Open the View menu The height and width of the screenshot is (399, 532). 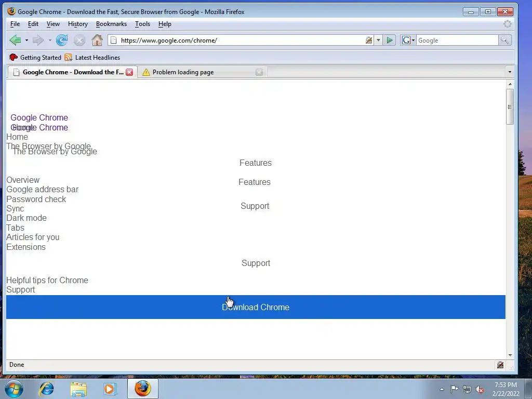click(x=53, y=24)
